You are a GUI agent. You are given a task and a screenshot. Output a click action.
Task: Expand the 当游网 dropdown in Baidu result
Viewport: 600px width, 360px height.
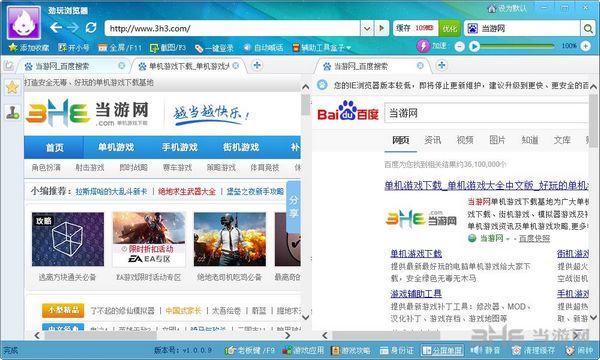(508, 239)
